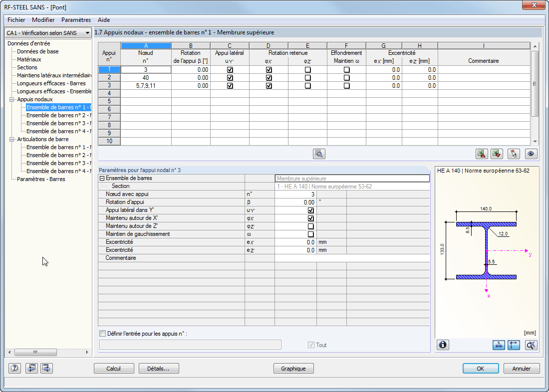Enable 'Maintien de gauchissement' checkbox
This screenshot has width=549, height=392.
(310, 234)
